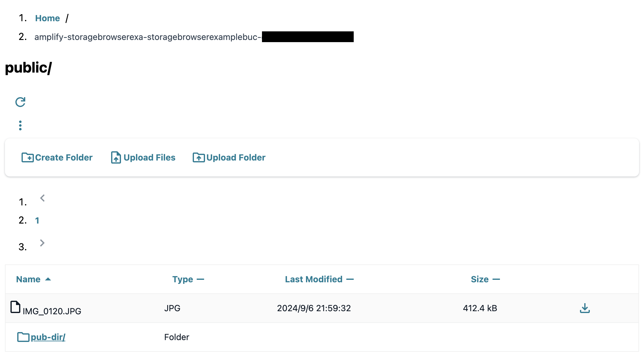Select the IMG_0120.JPG table row
Viewport: 644px width, 361px height.
[314, 308]
